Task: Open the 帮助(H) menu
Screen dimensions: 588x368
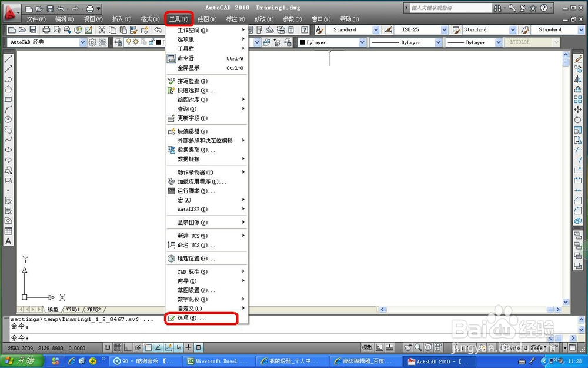Action: (349, 19)
